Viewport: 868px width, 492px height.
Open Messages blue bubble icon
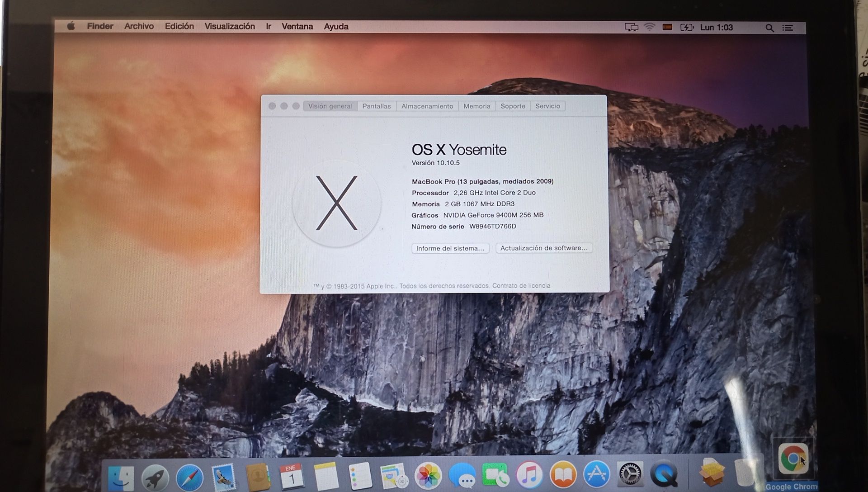point(462,476)
